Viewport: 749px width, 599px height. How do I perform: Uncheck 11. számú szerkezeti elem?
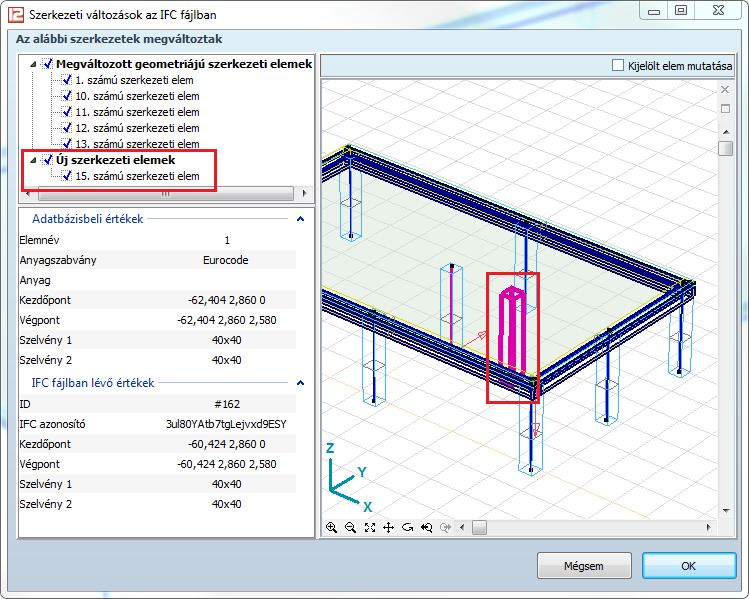(x=67, y=112)
